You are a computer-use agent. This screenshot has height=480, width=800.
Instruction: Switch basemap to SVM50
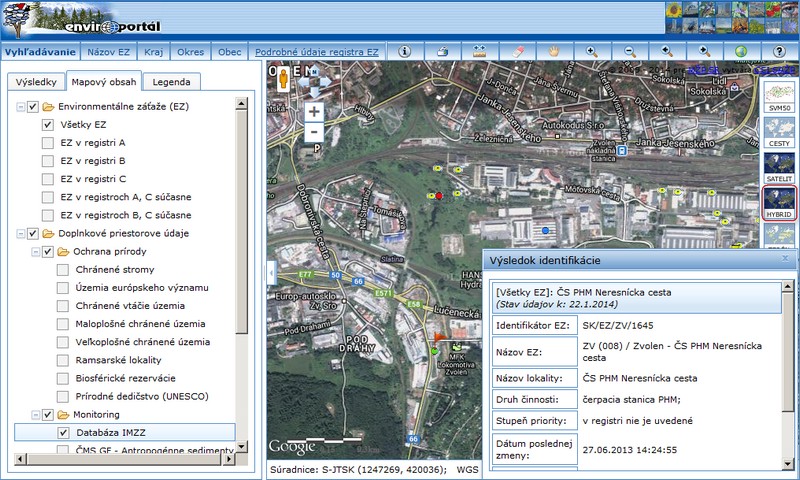coord(779,97)
